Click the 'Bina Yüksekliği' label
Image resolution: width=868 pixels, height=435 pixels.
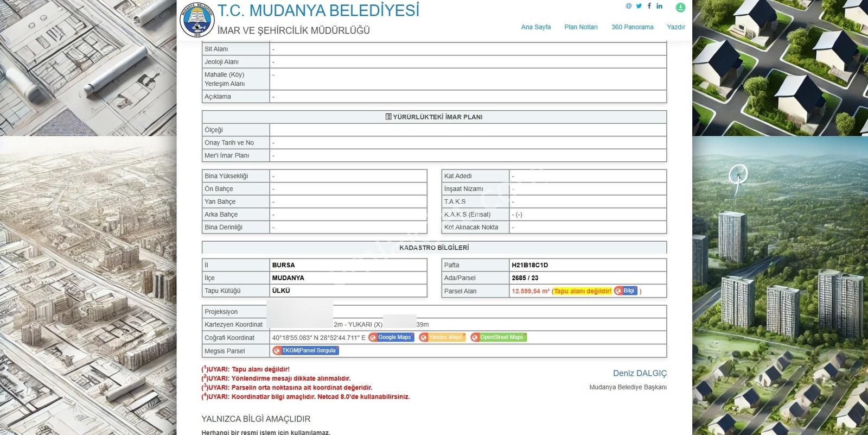(226, 176)
